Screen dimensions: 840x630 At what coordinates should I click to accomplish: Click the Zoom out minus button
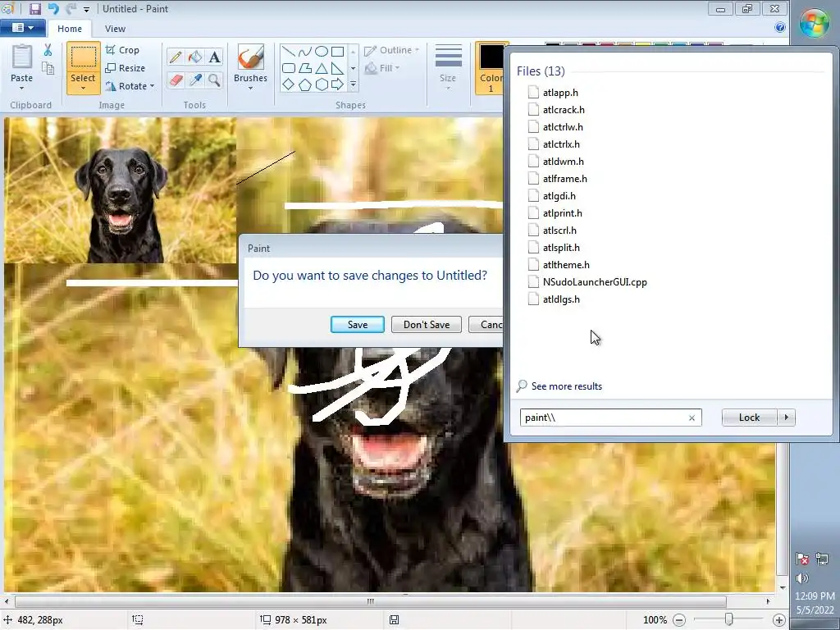click(x=678, y=620)
